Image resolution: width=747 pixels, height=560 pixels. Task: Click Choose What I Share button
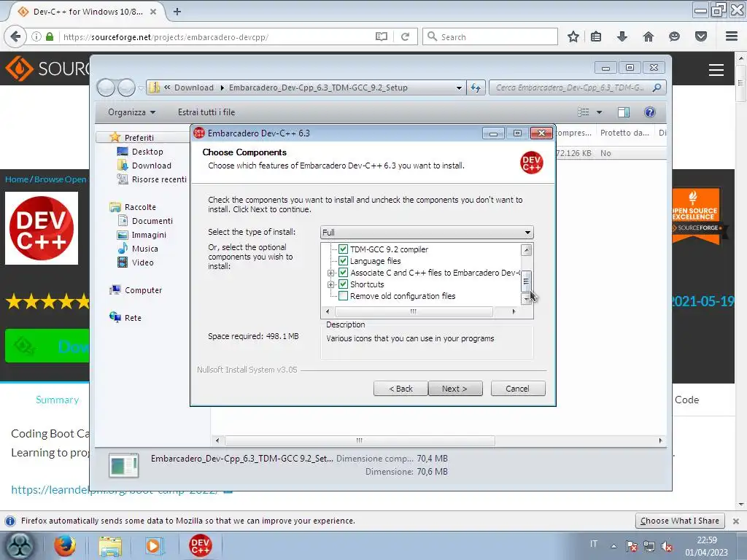[x=680, y=521]
